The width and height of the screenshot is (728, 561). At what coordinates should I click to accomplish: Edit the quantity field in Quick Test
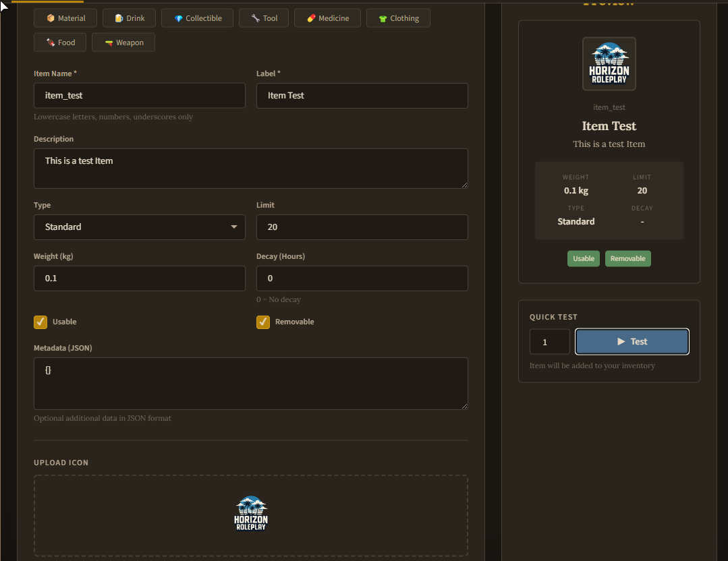click(x=549, y=341)
